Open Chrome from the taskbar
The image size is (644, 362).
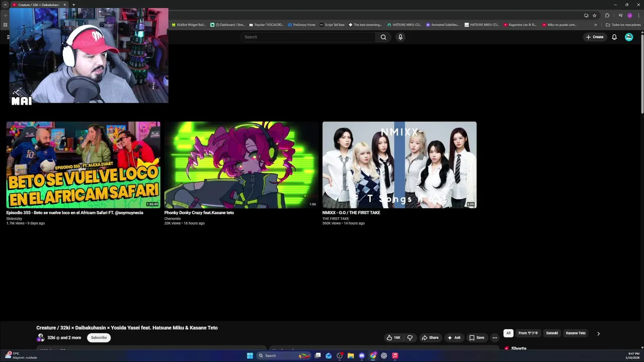click(373, 355)
